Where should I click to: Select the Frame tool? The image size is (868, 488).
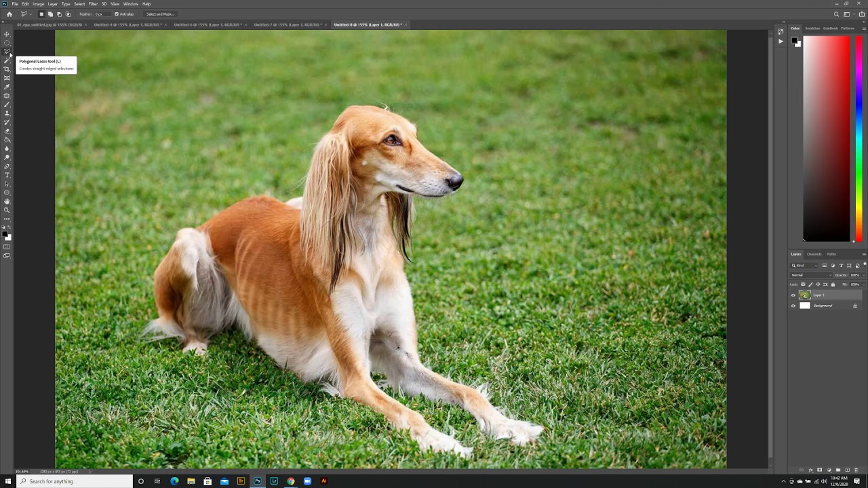tap(7, 78)
